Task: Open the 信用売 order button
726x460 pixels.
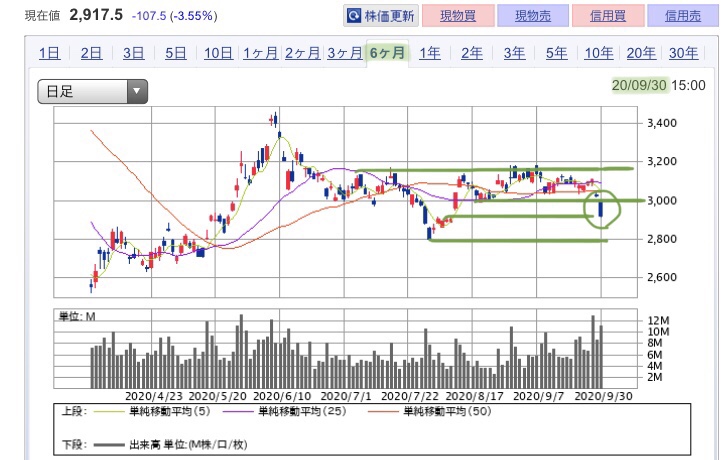Action: click(x=683, y=16)
